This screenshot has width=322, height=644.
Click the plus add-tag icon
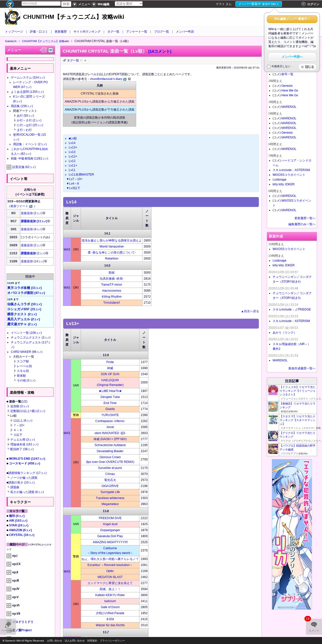[x=85, y=60]
